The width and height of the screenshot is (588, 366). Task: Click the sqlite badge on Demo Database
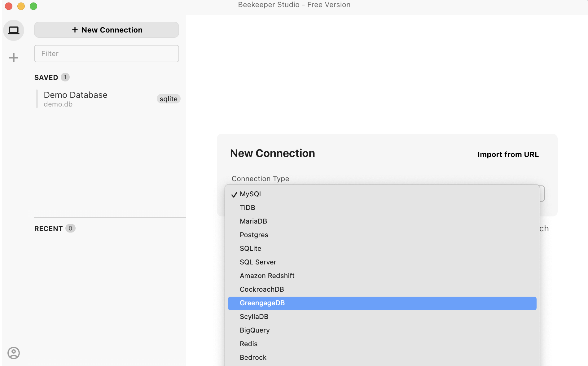pos(169,99)
